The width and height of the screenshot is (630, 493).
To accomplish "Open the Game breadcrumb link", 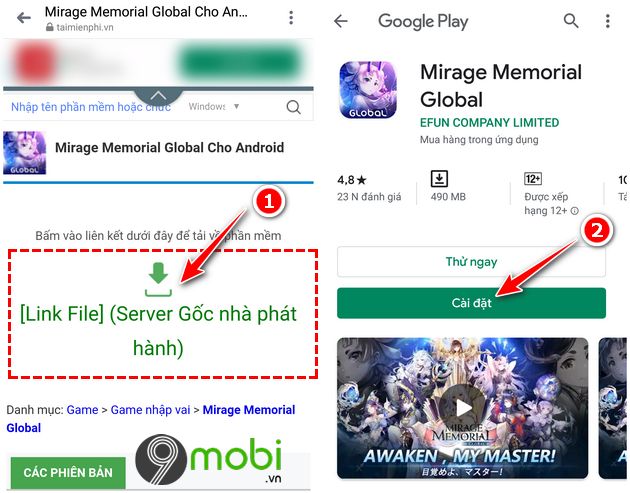I will (82, 410).
